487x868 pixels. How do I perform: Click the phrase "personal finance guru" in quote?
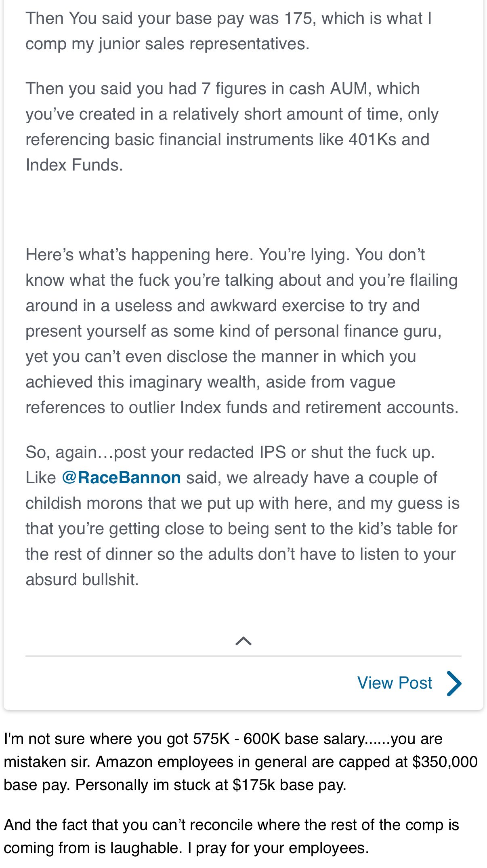click(358, 331)
